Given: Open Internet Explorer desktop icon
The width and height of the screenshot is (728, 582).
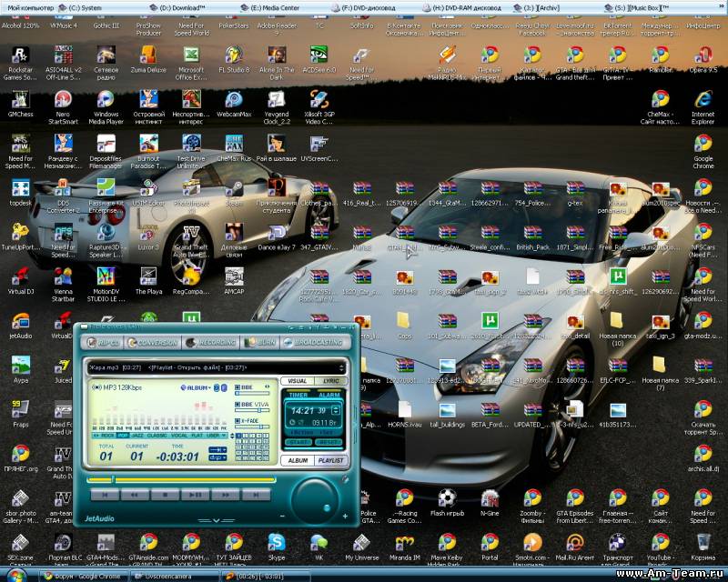Looking at the screenshot, I should click(x=703, y=107).
